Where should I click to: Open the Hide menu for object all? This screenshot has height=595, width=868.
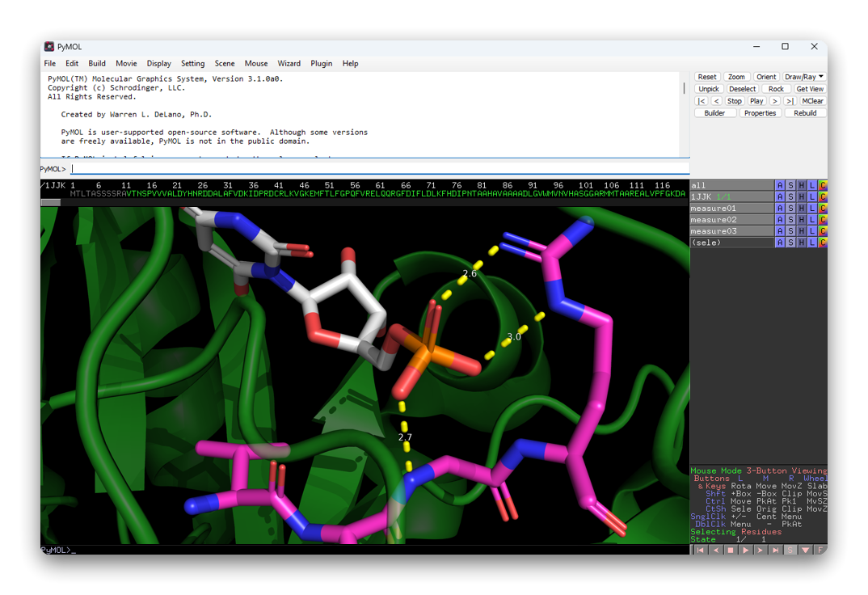[x=802, y=185]
